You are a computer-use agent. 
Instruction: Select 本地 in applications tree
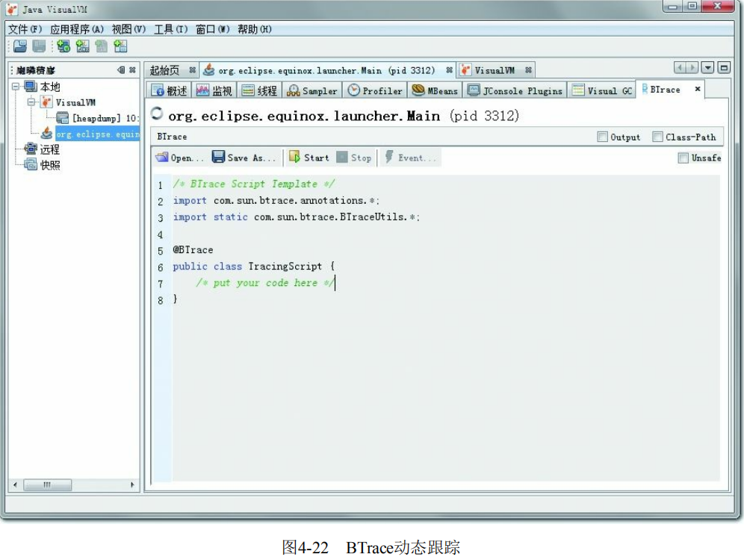pos(50,87)
